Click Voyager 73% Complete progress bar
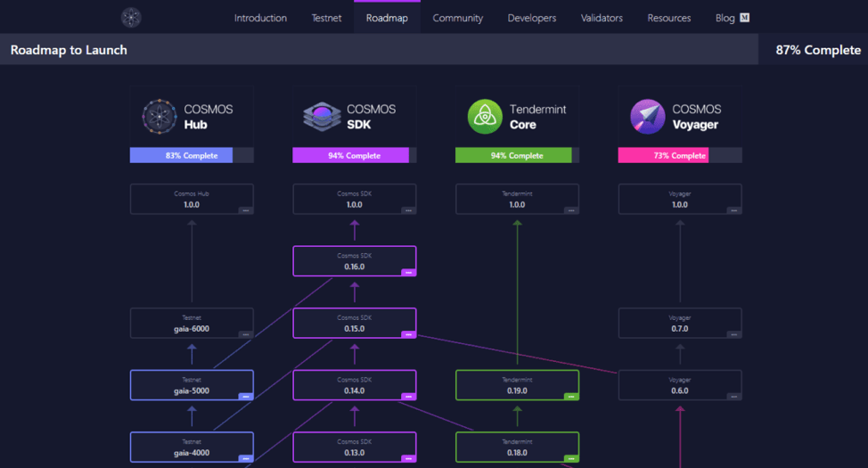 (680, 156)
